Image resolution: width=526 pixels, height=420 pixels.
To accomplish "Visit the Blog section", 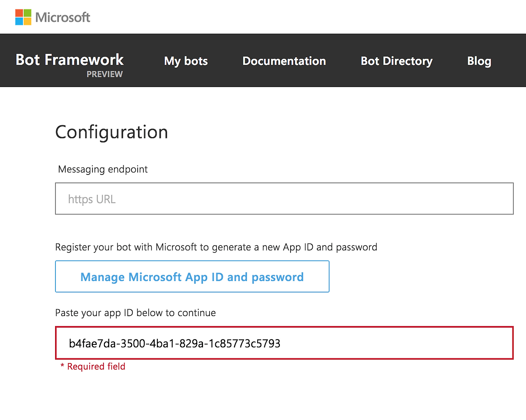I will tap(479, 61).
